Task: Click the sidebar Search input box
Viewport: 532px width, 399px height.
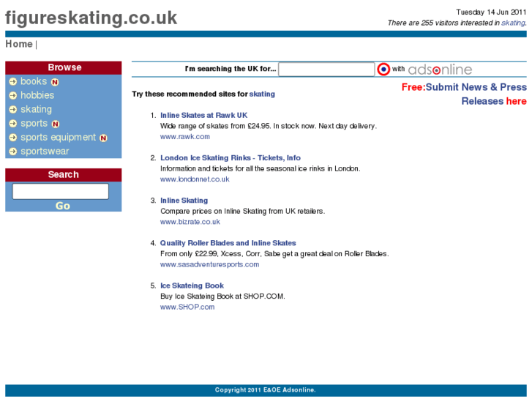Action: (61, 192)
